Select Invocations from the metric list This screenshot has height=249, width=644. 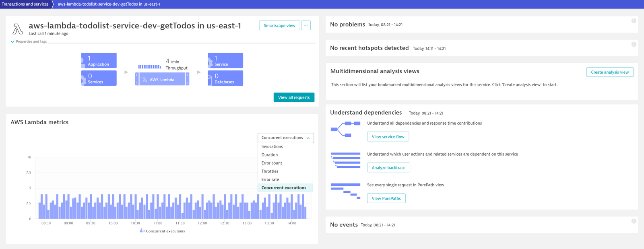pyautogui.click(x=285, y=146)
